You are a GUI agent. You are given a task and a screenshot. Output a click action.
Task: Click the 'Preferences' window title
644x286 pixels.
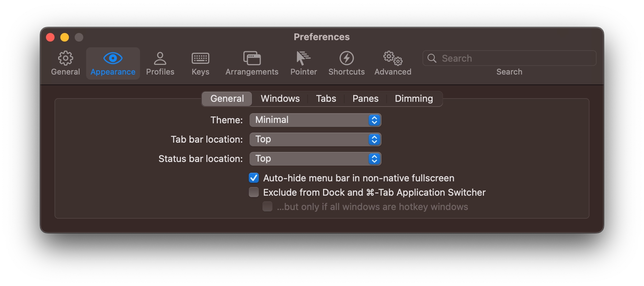(x=322, y=37)
